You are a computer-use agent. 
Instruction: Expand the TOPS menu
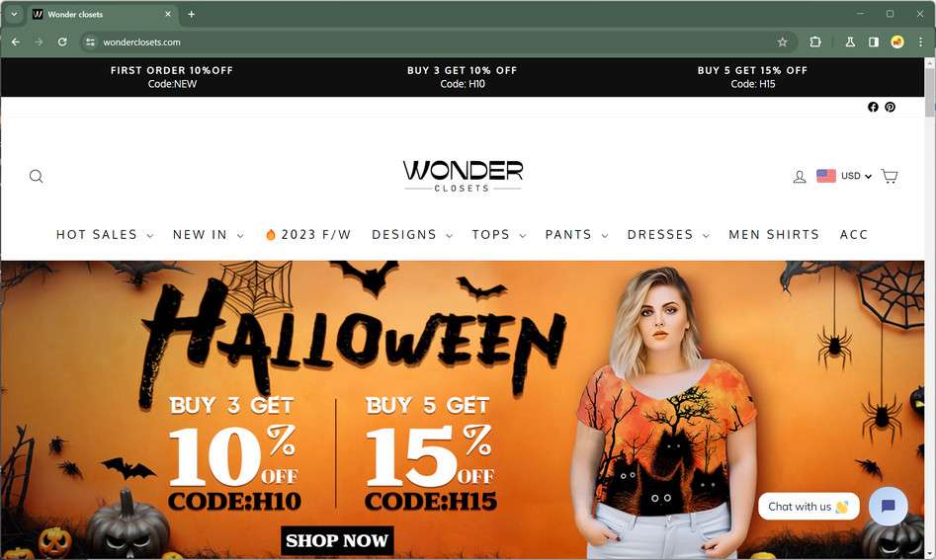pos(499,235)
